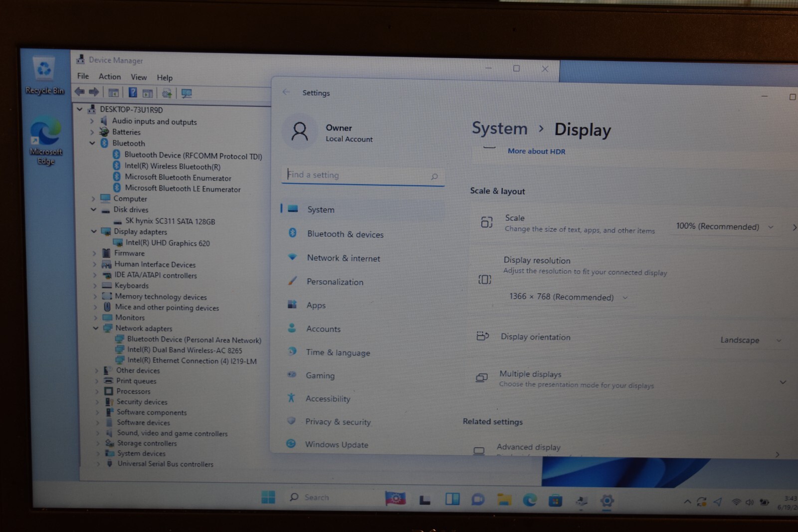Click the Settings back arrow
The image size is (798, 532).
[286, 92]
